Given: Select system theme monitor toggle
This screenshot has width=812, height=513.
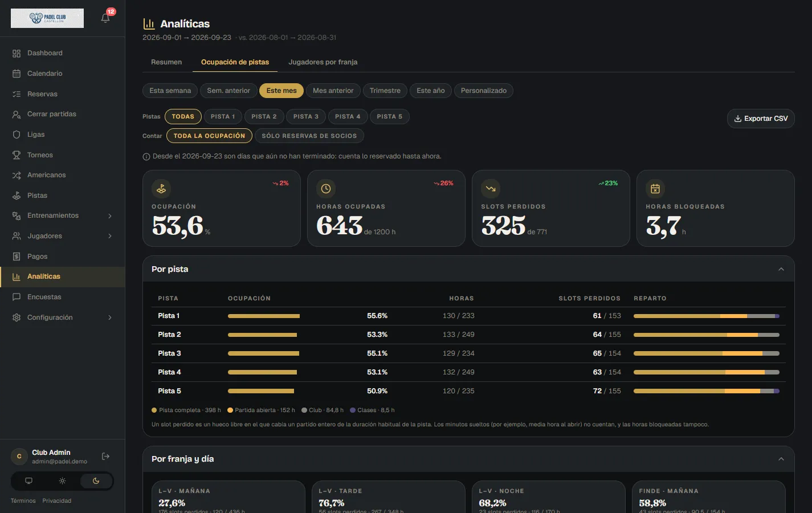Looking at the screenshot, I should pyautogui.click(x=28, y=481).
